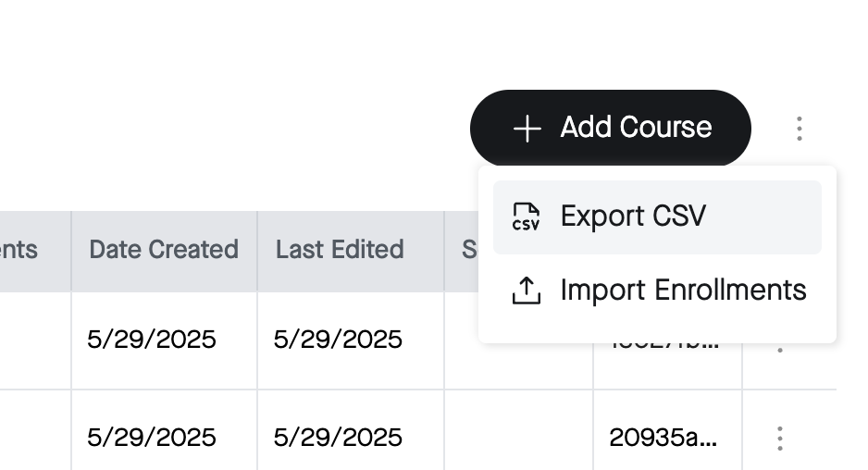Select second row's Date Created 5/29/2025 cell
Viewport: 868px width, 470px height.
coord(164,431)
